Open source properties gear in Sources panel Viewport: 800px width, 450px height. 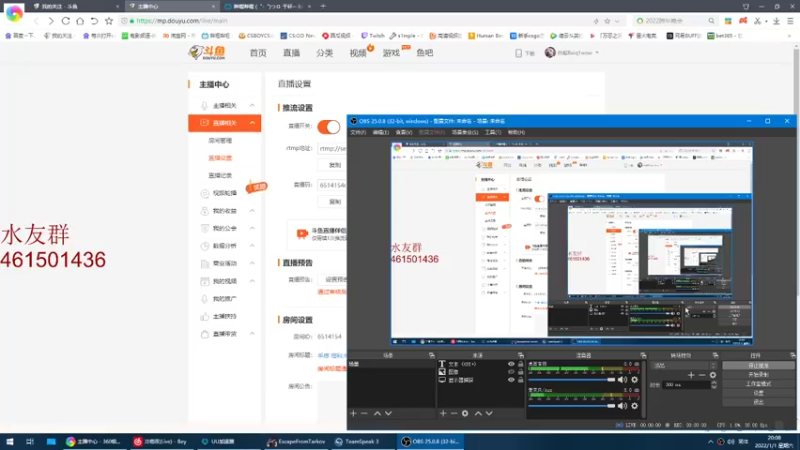[465, 413]
